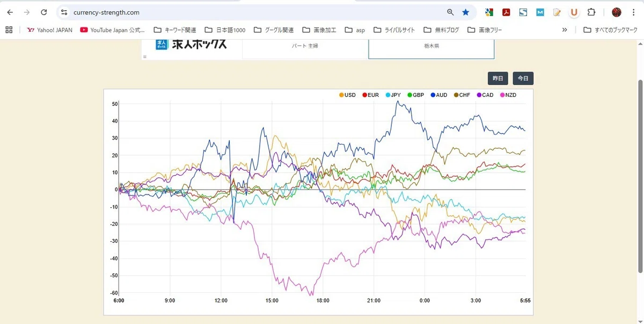The image size is (644, 324).
Task: Open the Chrome three-dot menu
Action: [x=633, y=12]
